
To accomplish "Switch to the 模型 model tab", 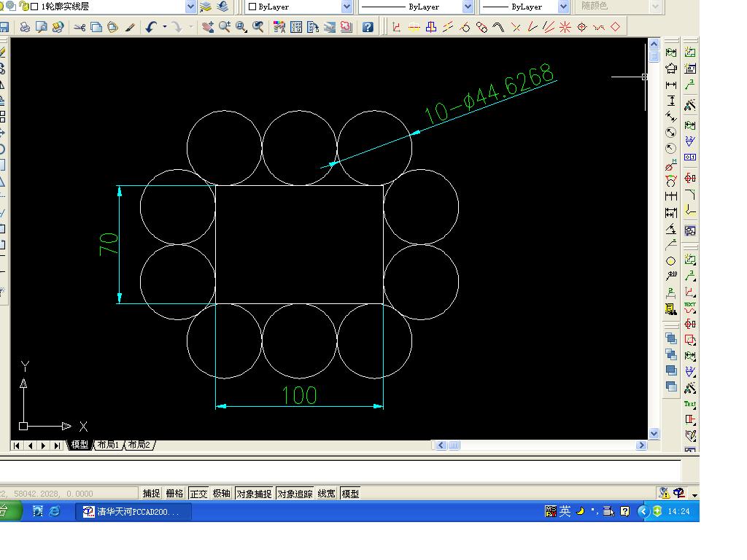I will tap(80, 445).
